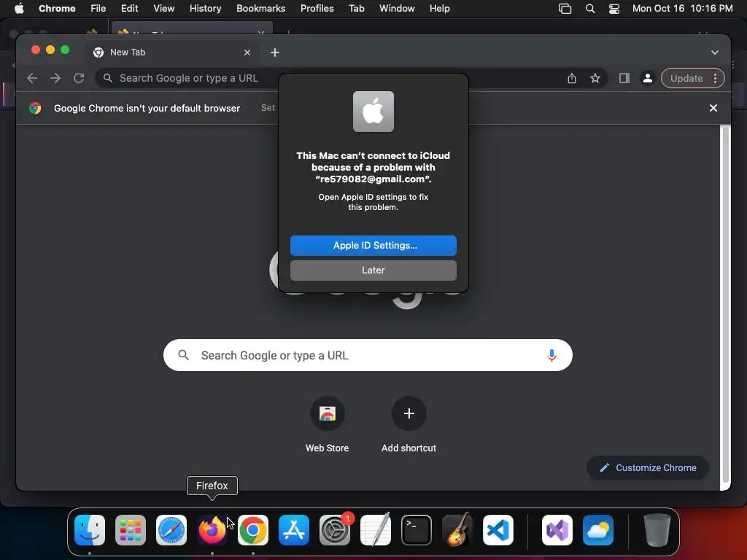Open a new tab with plus
The width and height of the screenshot is (747, 560).
275,52
